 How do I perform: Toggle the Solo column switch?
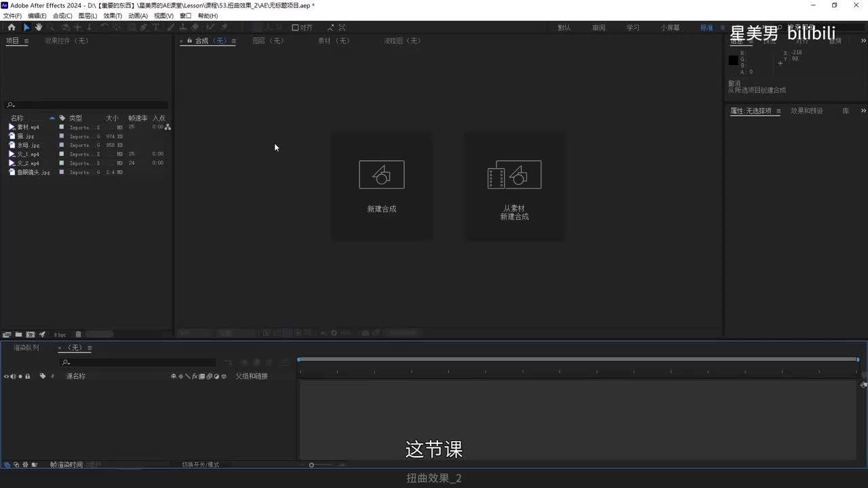(20, 376)
